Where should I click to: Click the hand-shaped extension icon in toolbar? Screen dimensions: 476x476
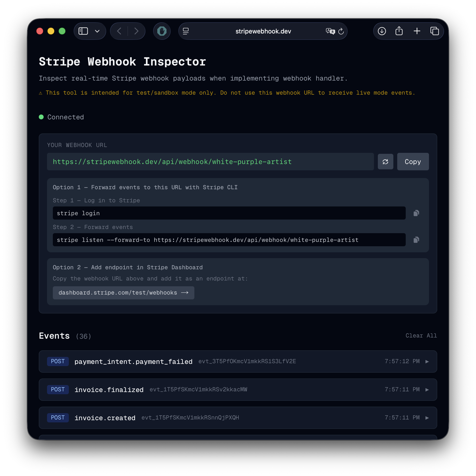coord(162,31)
